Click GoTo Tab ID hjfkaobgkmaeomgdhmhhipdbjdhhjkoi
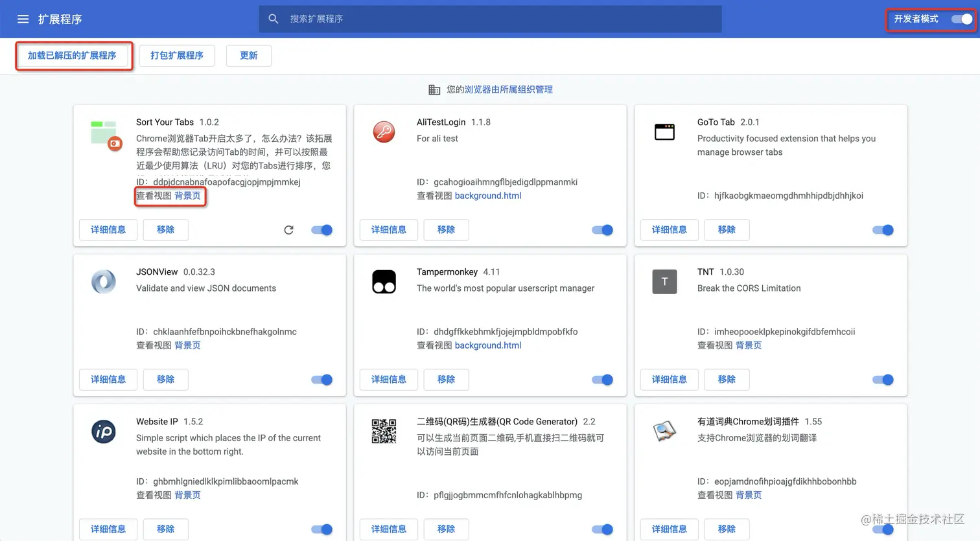Viewport: 980px width, 541px height. point(789,196)
